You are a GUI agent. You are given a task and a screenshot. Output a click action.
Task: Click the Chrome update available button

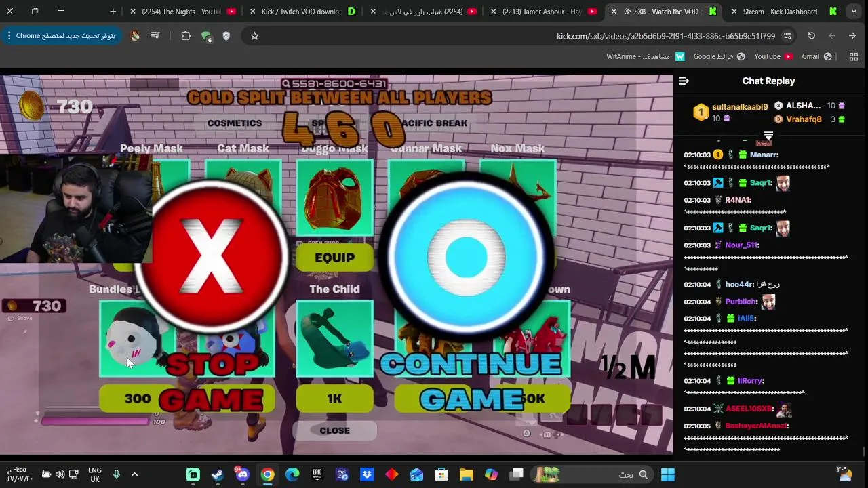(x=61, y=36)
